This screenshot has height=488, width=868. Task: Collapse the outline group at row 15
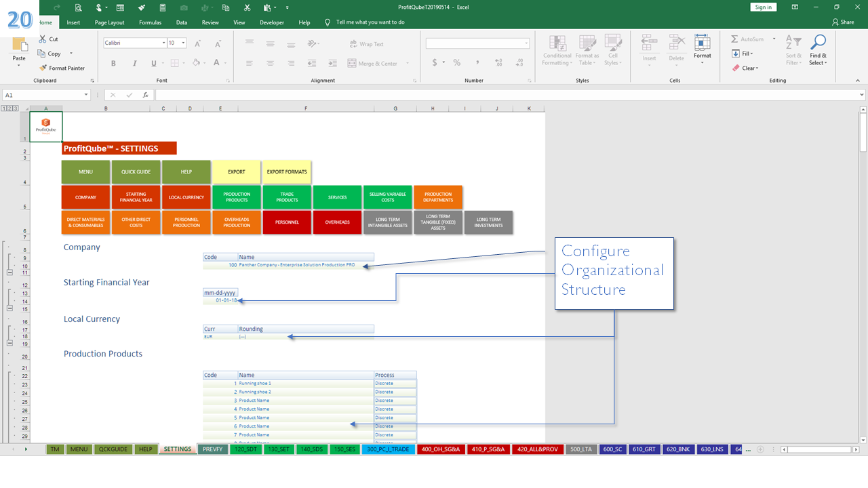(9, 308)
